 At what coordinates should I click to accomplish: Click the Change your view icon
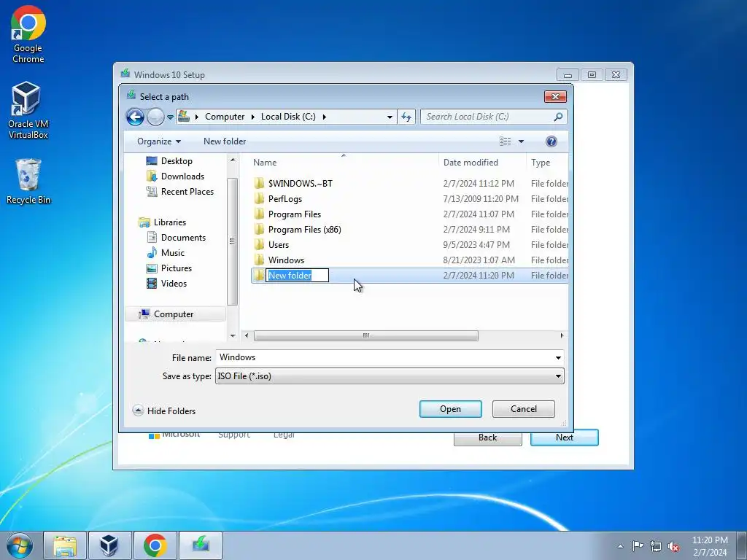point(505,141)
